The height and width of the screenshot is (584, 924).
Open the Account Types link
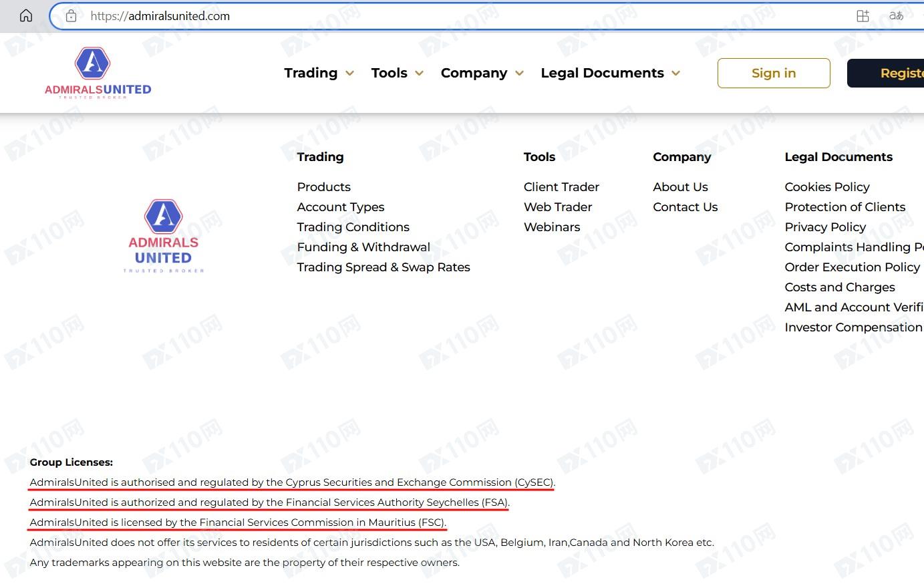pyautogui.click(x=341, y=207)
